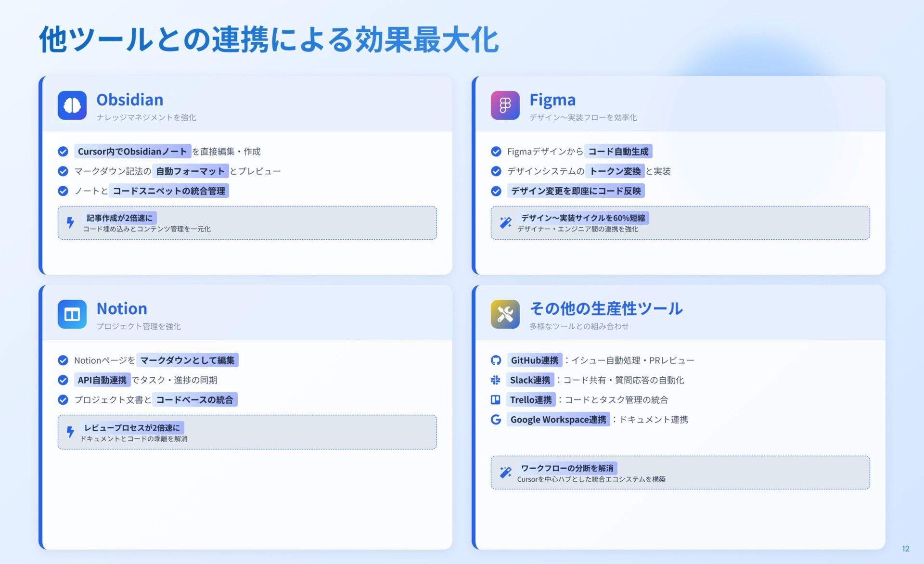Click the Slack logo icon
This screenshot has height=564, width=924.
496,380
